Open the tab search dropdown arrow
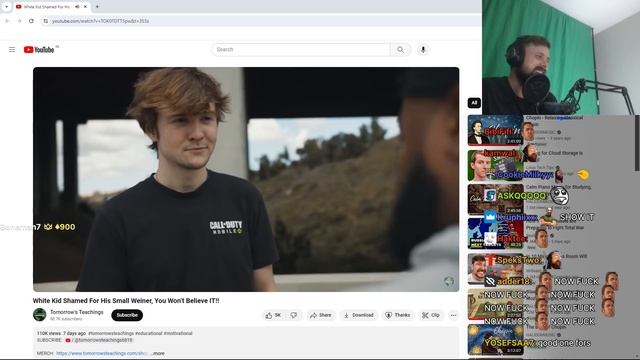The width and height of the screenshot is (640, 360). [x=6, y=7]
